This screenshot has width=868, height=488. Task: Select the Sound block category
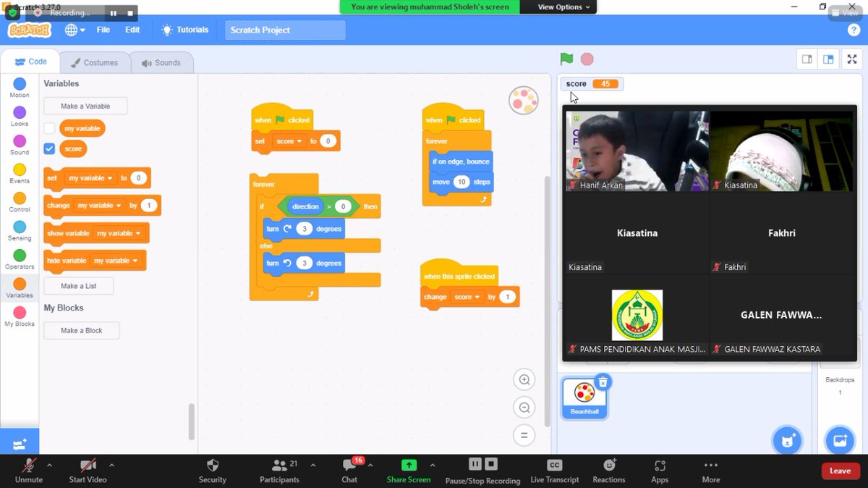pyautogui.click(x=20, y=145)
